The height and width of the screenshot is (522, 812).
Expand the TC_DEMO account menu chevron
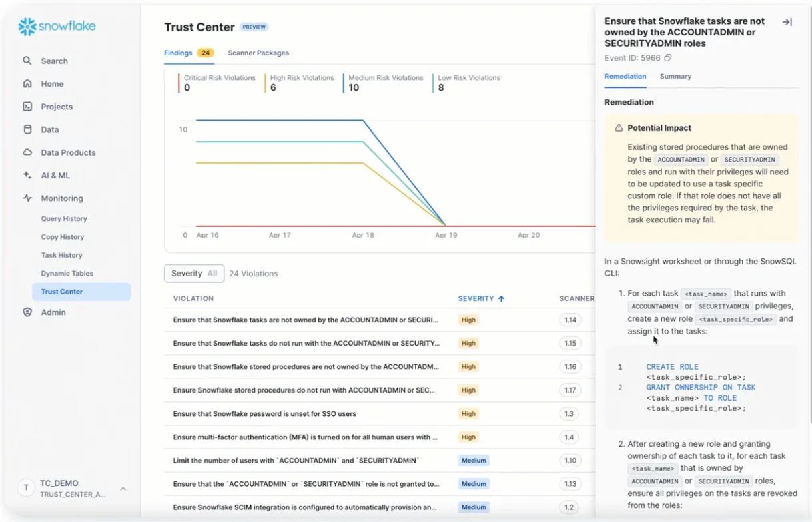point(123,489)
